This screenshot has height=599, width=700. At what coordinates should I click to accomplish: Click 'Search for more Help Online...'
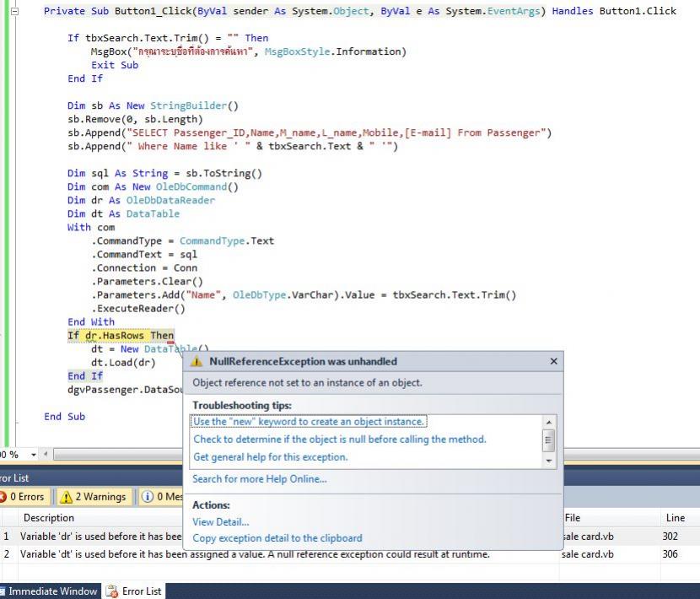click(x=259, y=479)
